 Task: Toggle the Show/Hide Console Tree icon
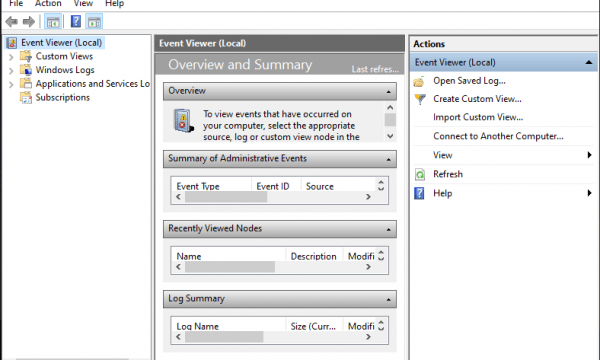point(53,22)
